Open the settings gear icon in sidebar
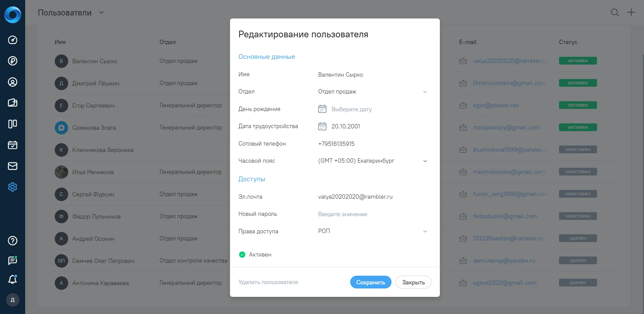Image resolution: width=644 pixels, height=314 pixels. pos(12,187)
